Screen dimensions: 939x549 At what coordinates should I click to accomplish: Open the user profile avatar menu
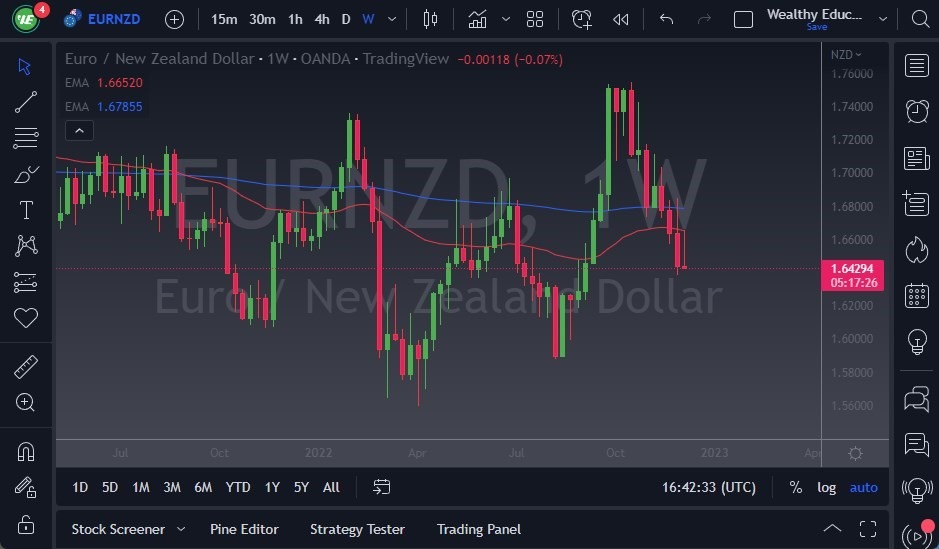26,18
